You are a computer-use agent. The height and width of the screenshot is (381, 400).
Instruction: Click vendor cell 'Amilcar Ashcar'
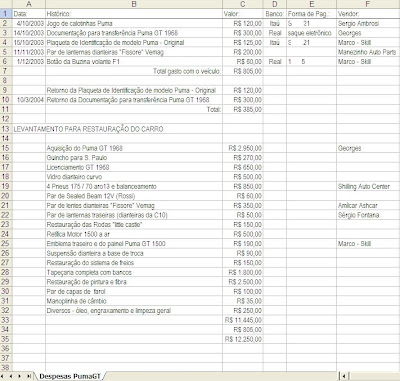tap(368, 205)
